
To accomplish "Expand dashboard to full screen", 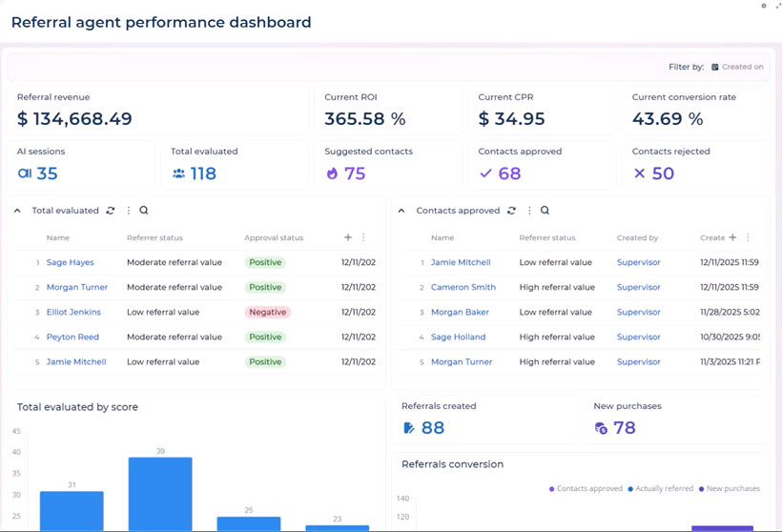I will (777, 6).
